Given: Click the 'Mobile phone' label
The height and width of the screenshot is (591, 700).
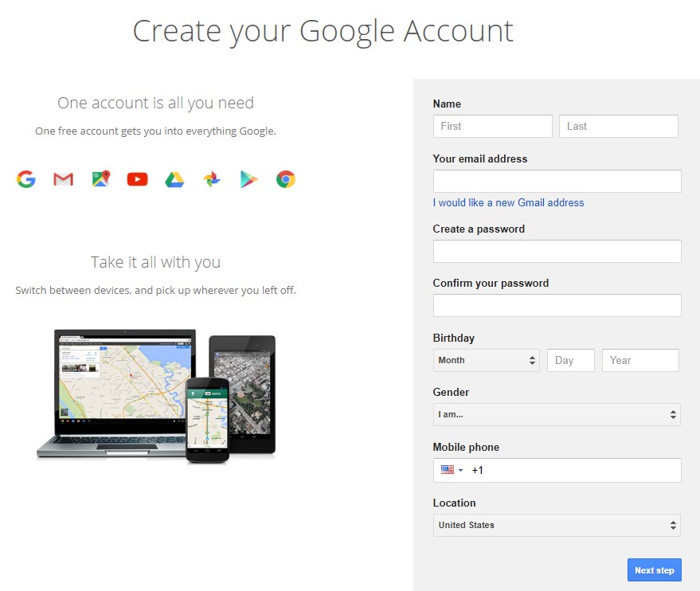Looking at the screenshot, I should pyautogui.click(x=466, y=448).
